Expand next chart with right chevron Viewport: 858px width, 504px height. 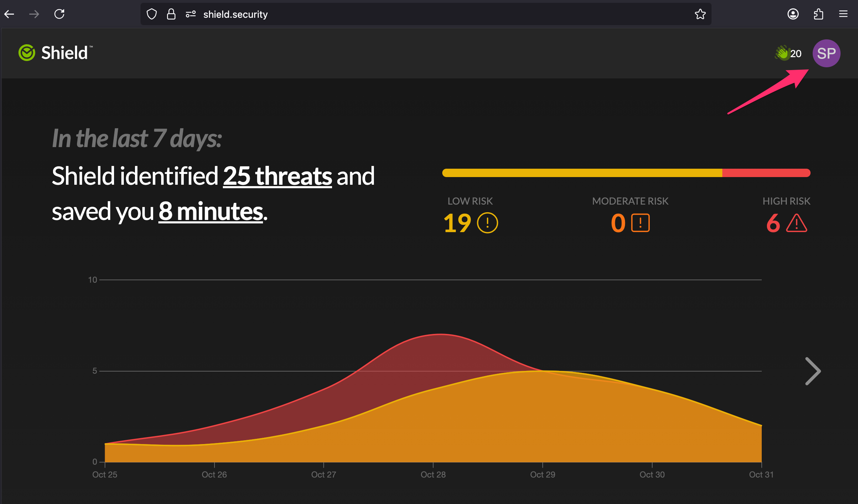tap(813, 371)
